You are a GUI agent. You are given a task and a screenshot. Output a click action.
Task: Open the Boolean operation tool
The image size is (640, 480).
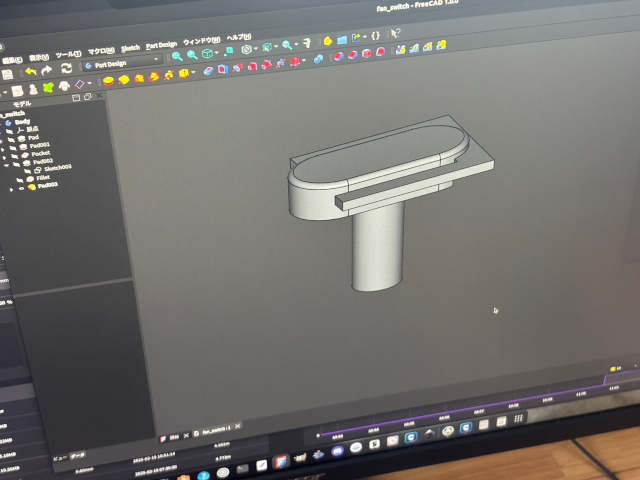[x=318, y=59]
